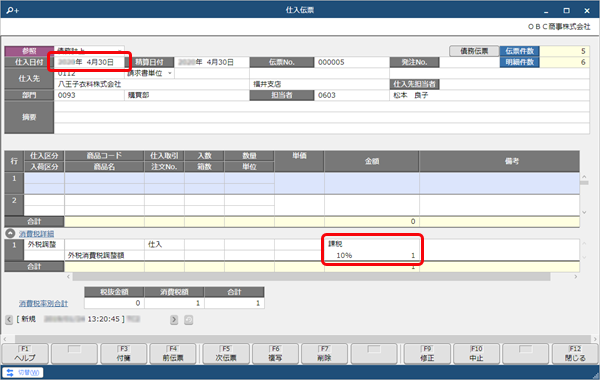The width and height of the screenshot is (600, 380).
Task: Open the 消費税詳細 link
Action: tap(36, 234)
